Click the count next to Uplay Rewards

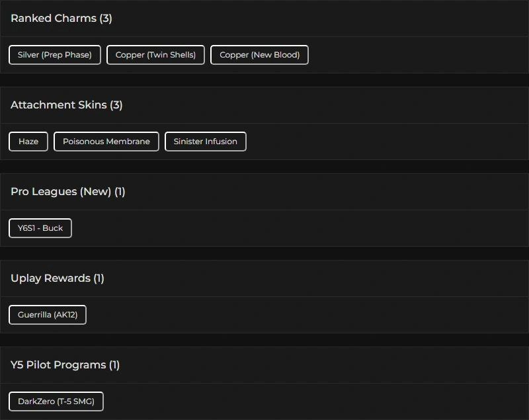[x=99, y=278]
